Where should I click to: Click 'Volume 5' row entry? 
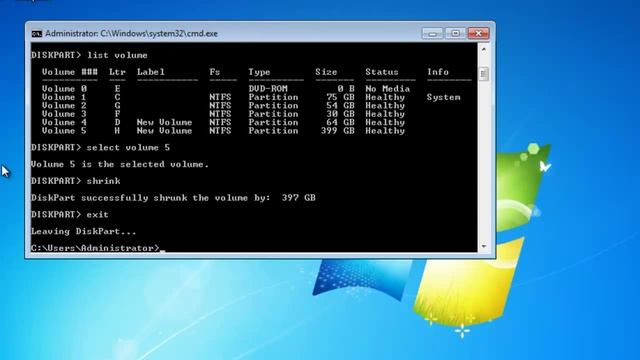[64, 131]
